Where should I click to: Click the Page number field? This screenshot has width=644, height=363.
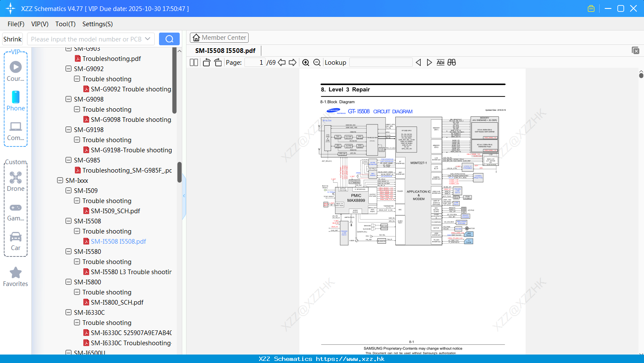tap(255, 63)
